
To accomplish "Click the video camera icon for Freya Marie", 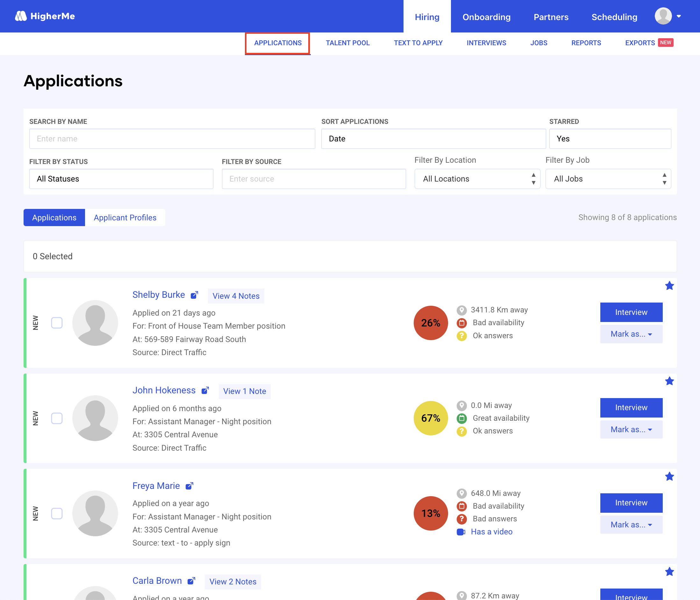I will coord(461,532).
